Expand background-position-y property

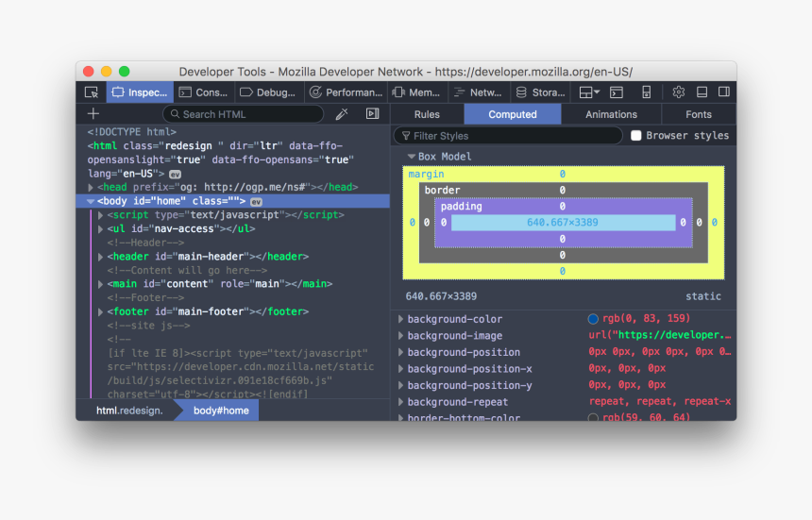(x=400, y=385)
